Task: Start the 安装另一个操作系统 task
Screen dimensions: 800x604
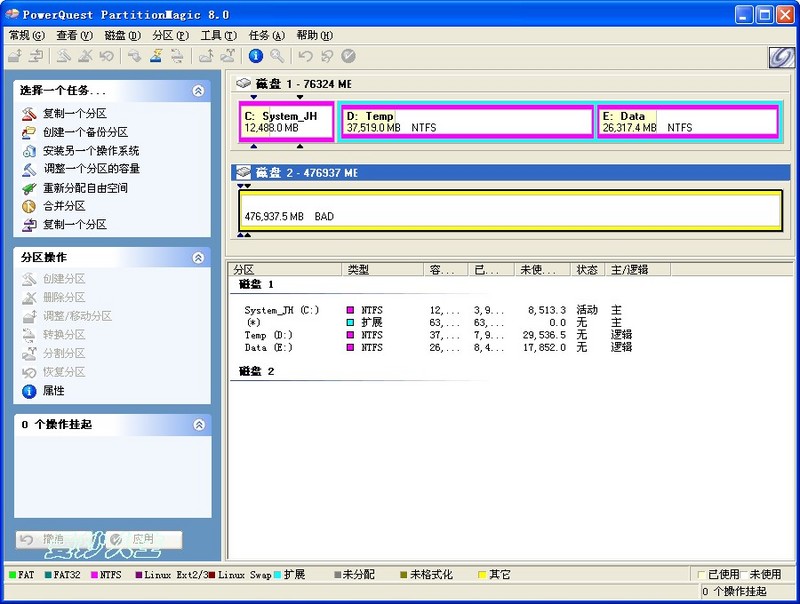Action: 80,150
